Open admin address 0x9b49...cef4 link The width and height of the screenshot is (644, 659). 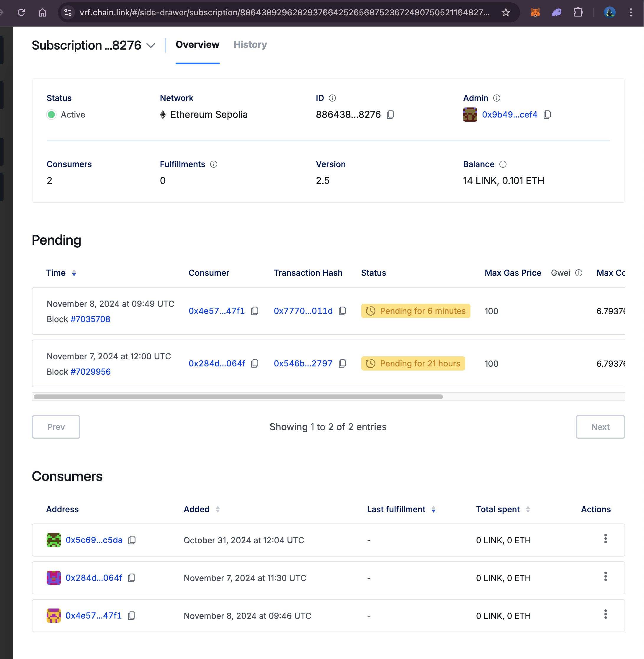[509, 115]
